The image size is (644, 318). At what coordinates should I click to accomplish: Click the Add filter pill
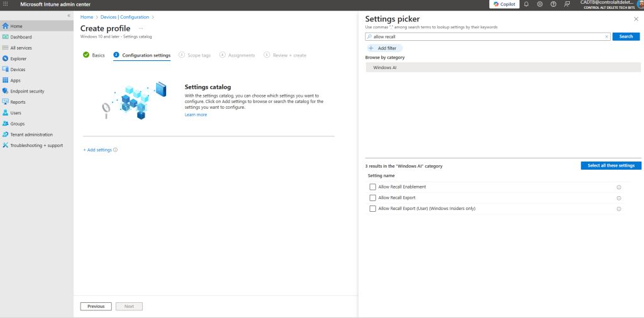[x=384, y=48]
